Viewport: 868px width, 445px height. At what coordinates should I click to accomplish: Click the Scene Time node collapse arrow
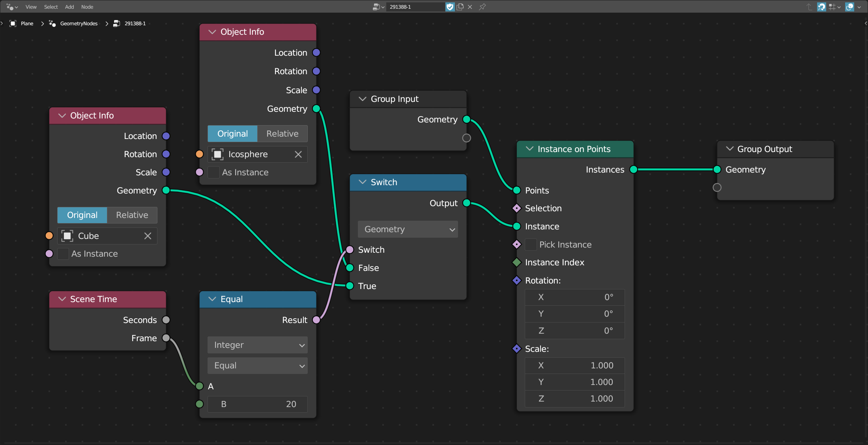[62, 299]
